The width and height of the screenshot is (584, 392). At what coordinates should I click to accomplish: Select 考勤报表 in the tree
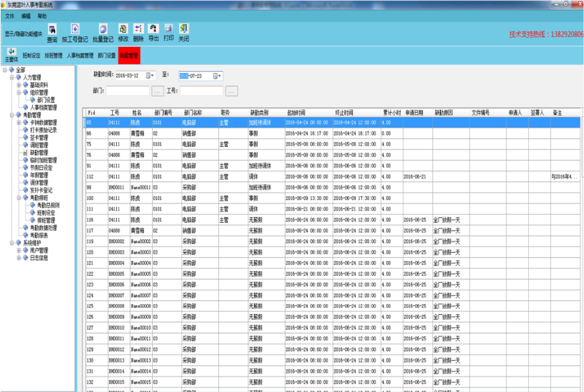(39, 235)
